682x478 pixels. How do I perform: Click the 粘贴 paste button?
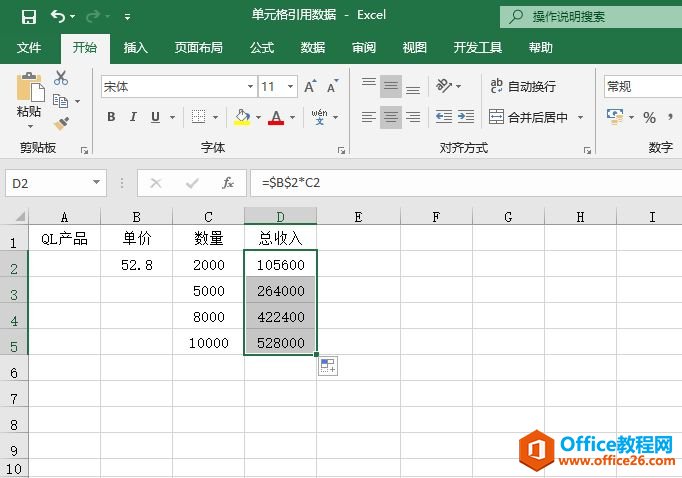coord(29,98)
